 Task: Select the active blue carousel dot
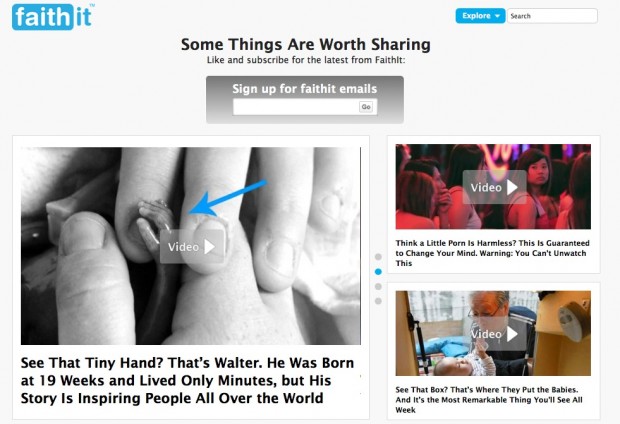coord(378,272)
